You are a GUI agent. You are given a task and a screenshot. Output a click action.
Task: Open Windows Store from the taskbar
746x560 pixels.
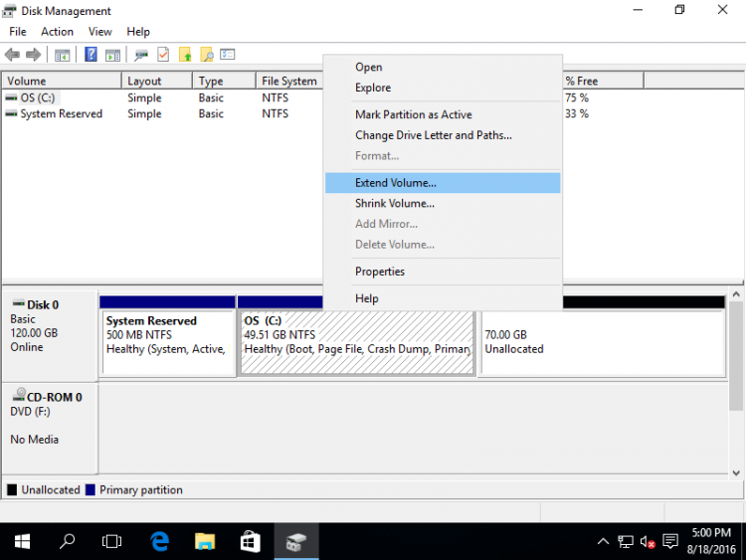[x=251, y=541]
